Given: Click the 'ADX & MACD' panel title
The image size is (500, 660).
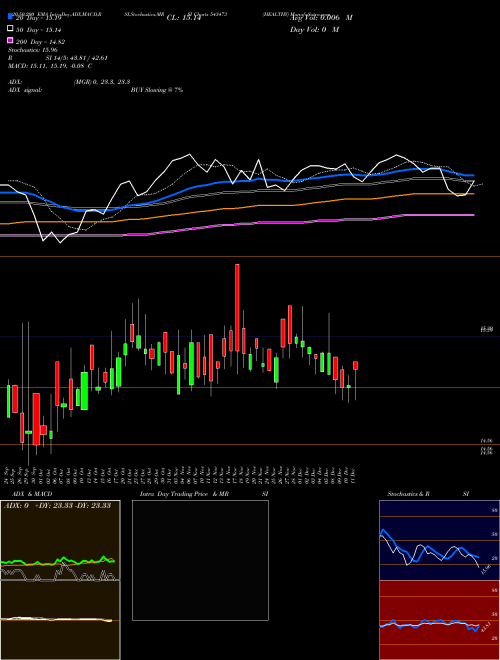Looking at the screenshot, I should 32,494.
